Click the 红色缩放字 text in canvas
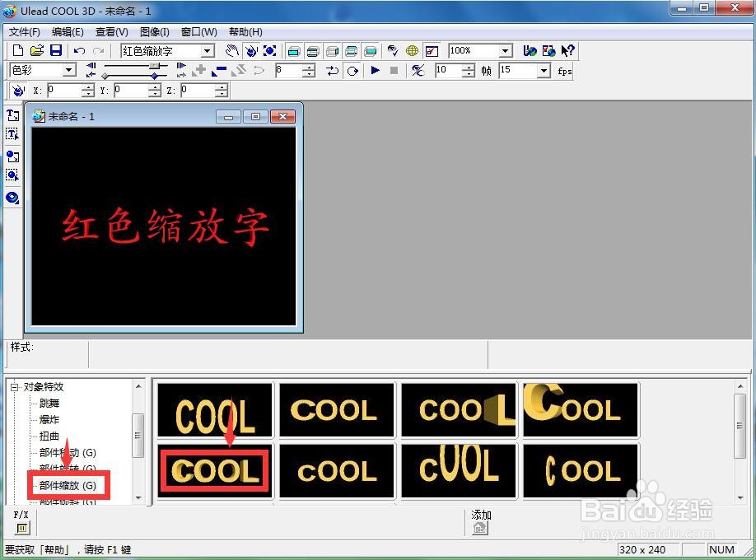 [x=165, y=226]
